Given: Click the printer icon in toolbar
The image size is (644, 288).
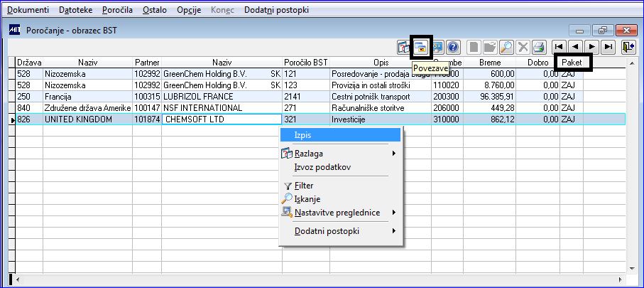Looking at the screenshot, I should point(538,48).
